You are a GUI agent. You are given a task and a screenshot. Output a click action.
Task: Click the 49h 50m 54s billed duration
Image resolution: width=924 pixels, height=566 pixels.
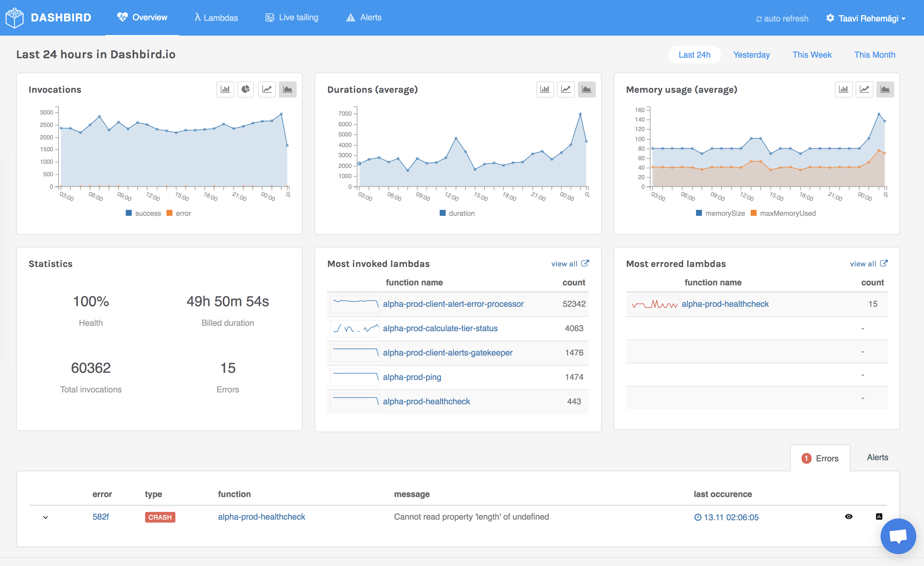[228, 301]
